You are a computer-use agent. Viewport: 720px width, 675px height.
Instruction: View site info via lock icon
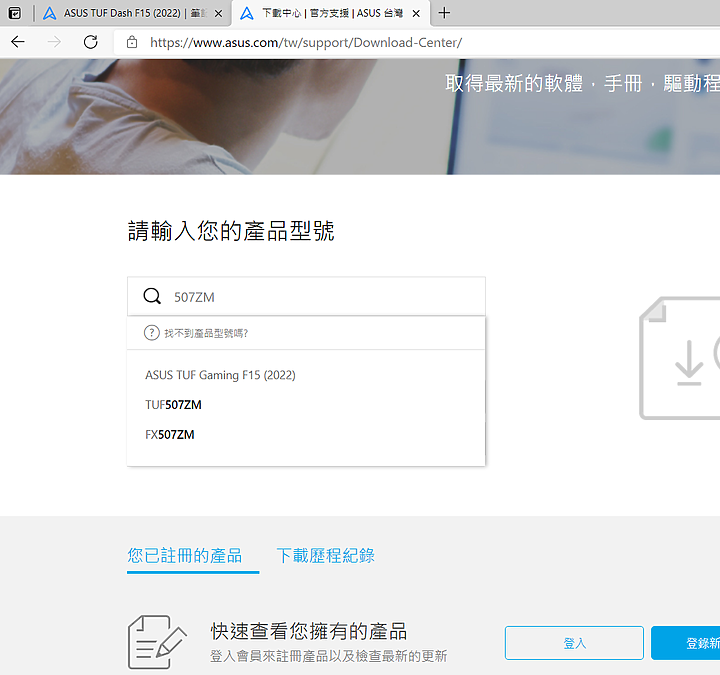click(x=132, y=42)
